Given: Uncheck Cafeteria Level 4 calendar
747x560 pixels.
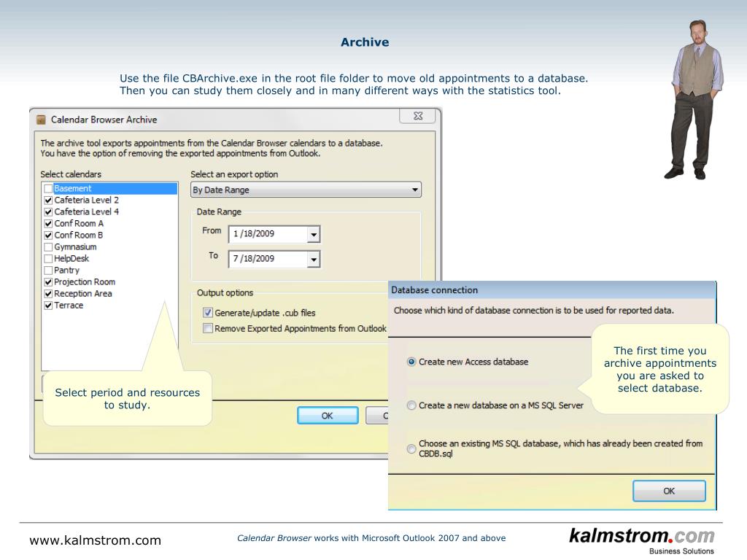Looking at the screenshot, I should point(48,212).
